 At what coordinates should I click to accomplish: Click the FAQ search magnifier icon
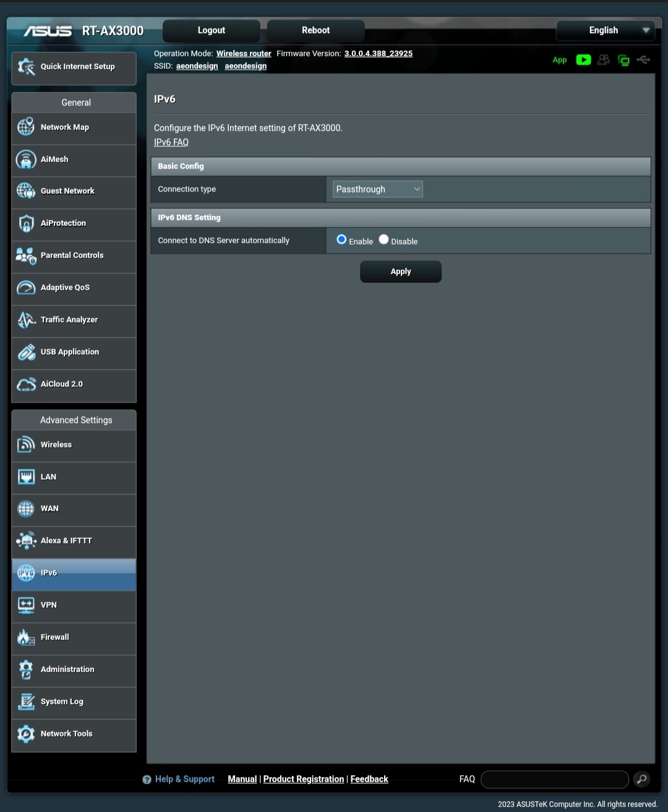click(x=642, y=779)
